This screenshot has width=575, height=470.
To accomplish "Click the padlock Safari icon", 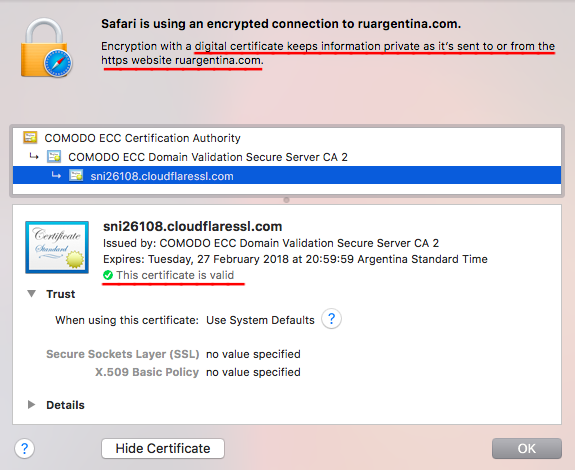I will tap(46, 48).
